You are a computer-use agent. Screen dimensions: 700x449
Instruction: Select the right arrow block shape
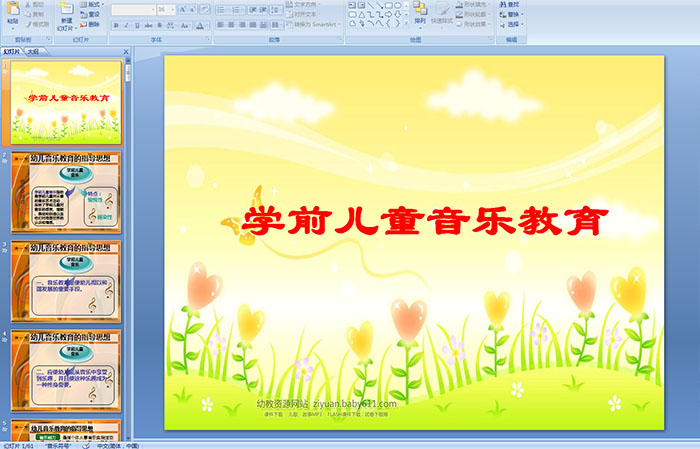pos(388,15)
